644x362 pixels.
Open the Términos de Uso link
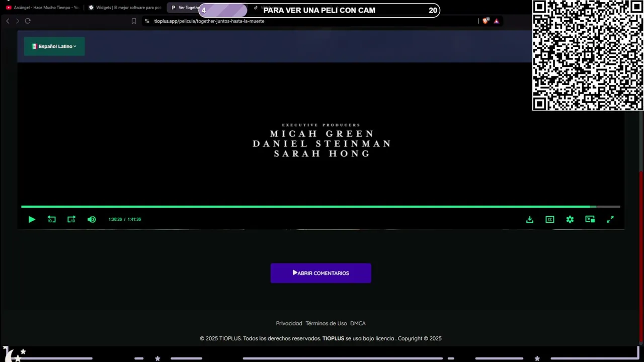(x=326, y=323)
